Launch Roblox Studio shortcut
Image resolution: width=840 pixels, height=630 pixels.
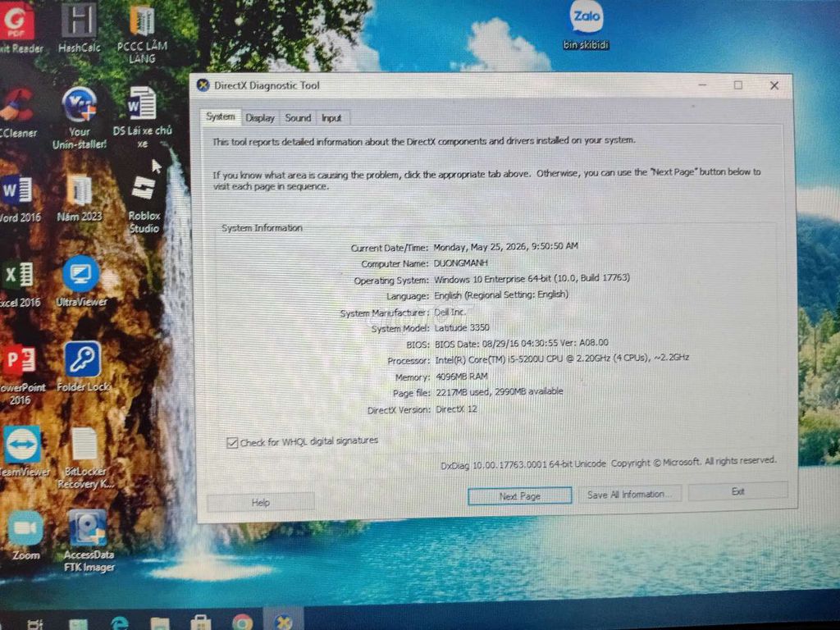144,204
